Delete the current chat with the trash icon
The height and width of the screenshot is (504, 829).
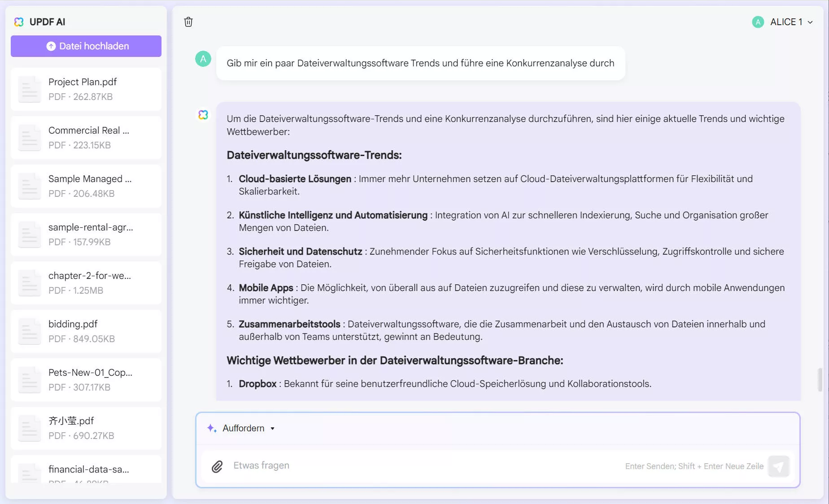(x=188, y=22)
